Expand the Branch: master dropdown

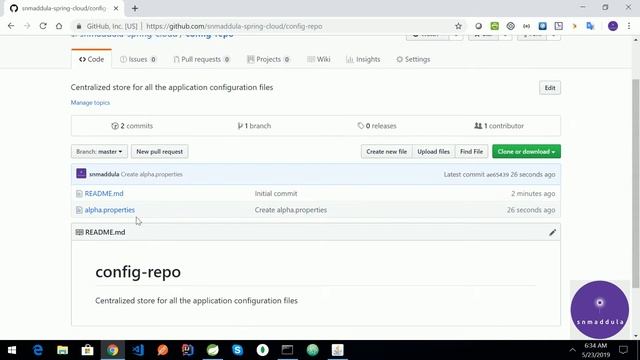(x=99, y=151)
